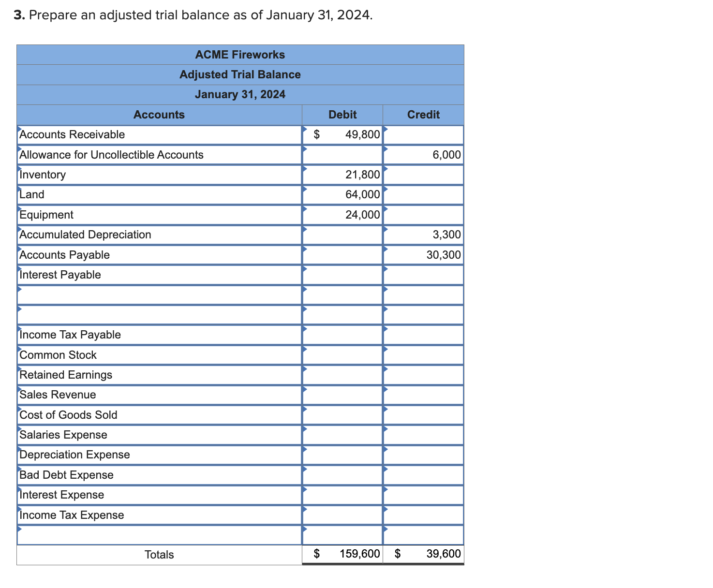Open the Interest Expense account dropdown
This screenshot has height=588, width=713.
tap(160, 495)
